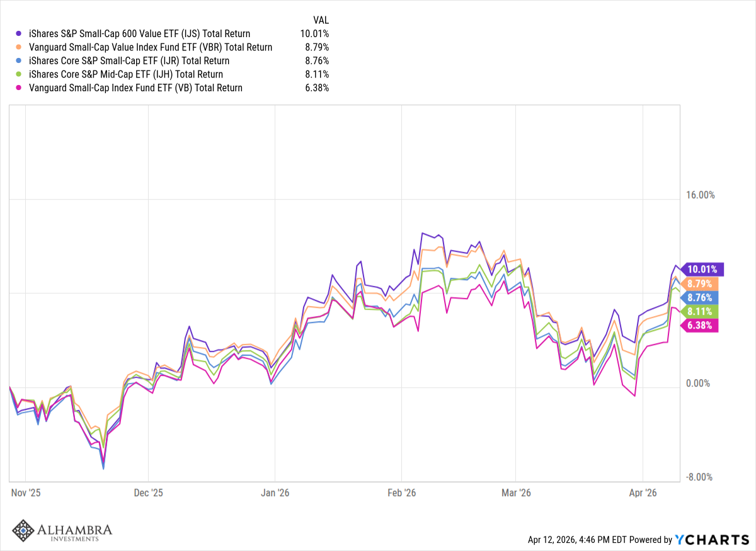The width and height of the screenshot is (756, 551).
Task: Click the YCharts logo
Action: coord(710,540)
